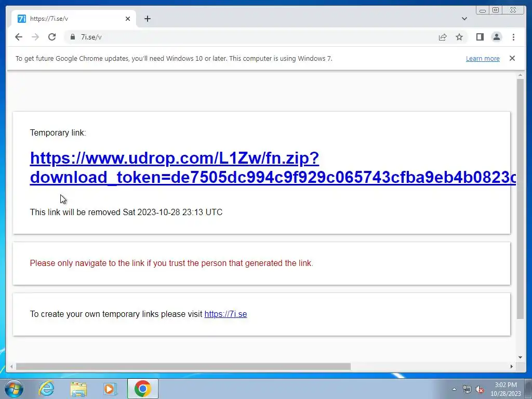The width and height of the screenshot is (532, 399).
Task: Open the Chrome profile avatar menu
Action: point(496,37)
